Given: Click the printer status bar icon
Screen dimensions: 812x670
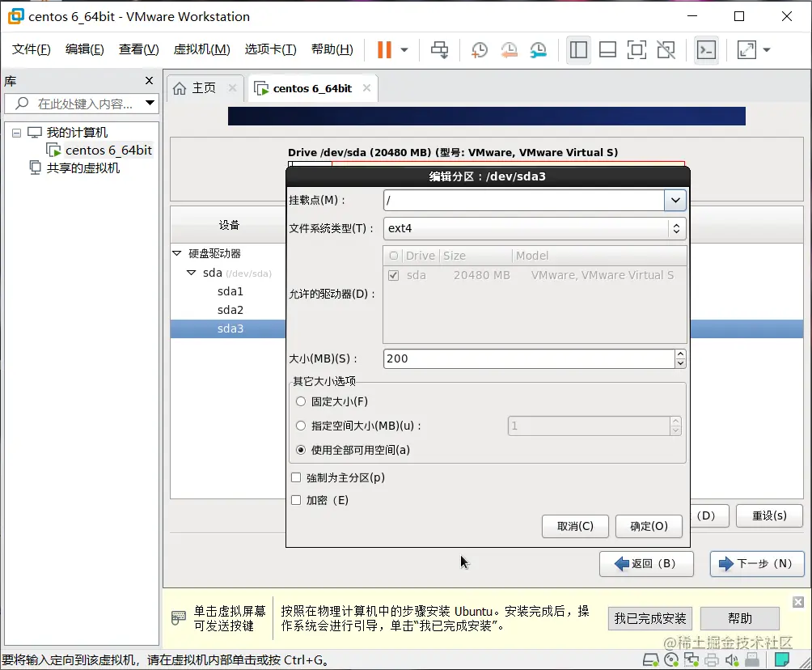Looking at the screenshot, I should click(x=712, y=659).
